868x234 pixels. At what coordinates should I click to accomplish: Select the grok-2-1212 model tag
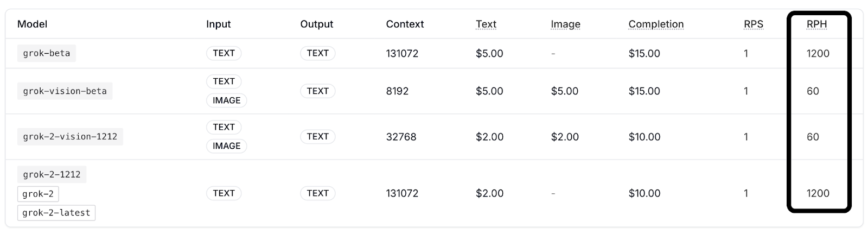(x=52, y=174)
